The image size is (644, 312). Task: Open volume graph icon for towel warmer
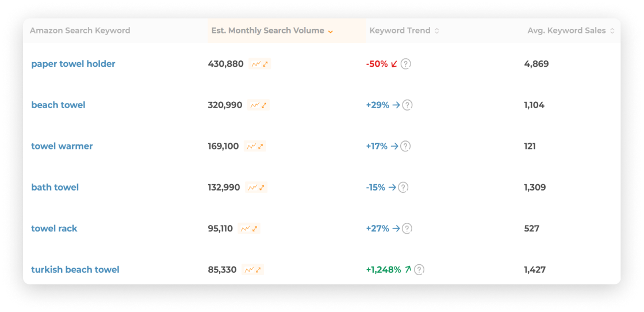click(255, 146)
